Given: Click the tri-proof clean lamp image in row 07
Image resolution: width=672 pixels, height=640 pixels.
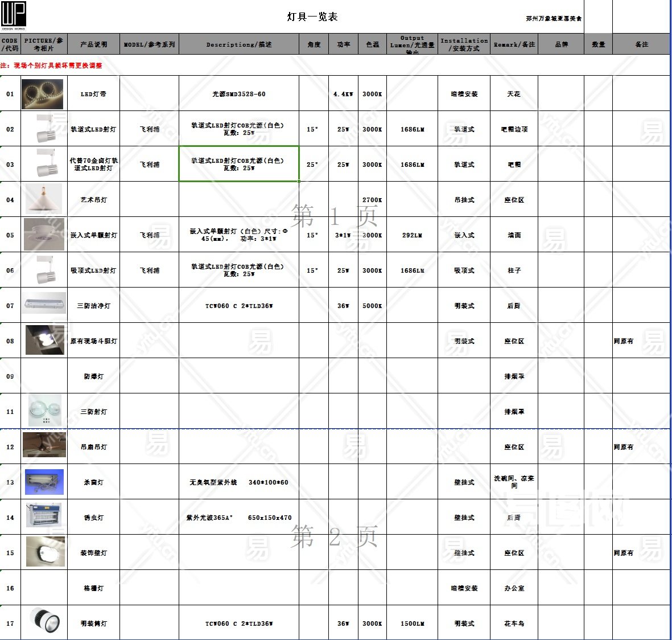Looking at the screenshot, I should (44, 304).
